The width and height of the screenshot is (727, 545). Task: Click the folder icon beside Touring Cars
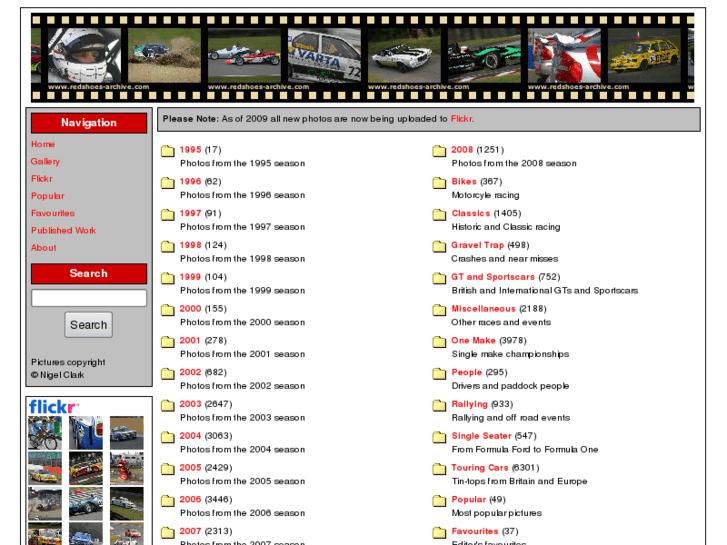tap(439, 469)
